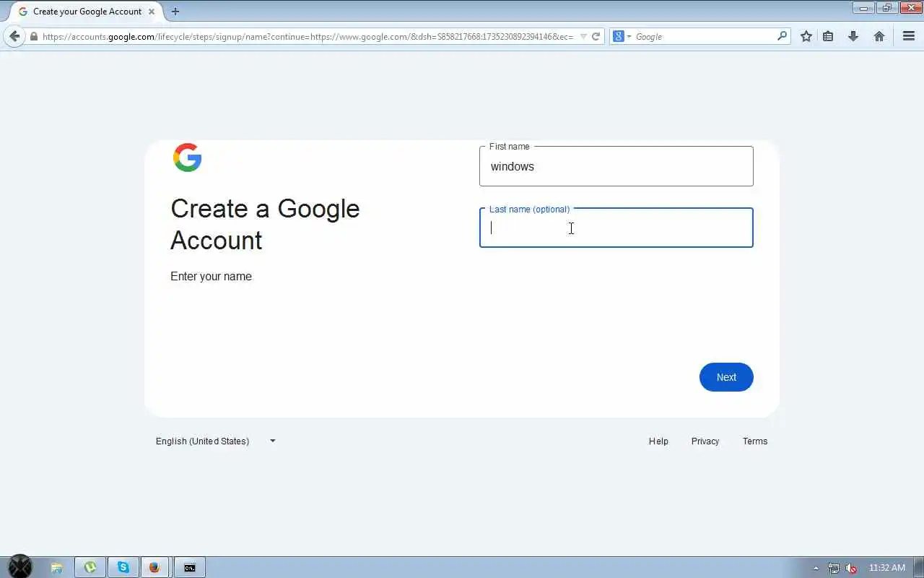
Task: Click the Enter your name text
Action: point(211,276)
